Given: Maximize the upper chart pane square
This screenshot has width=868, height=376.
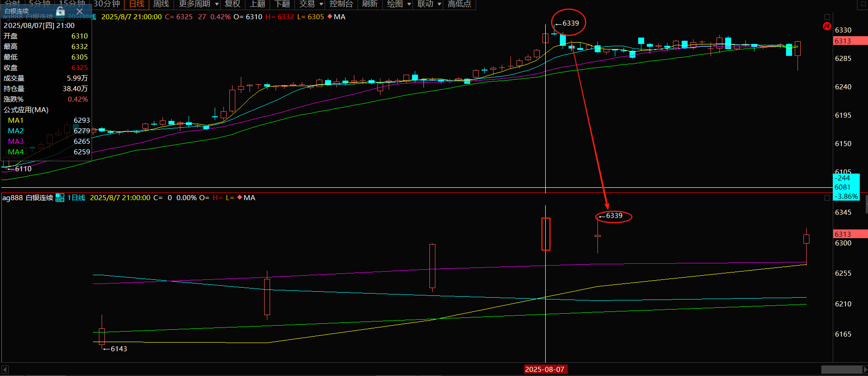Looking at the screenshot, I should click(827, 17).
